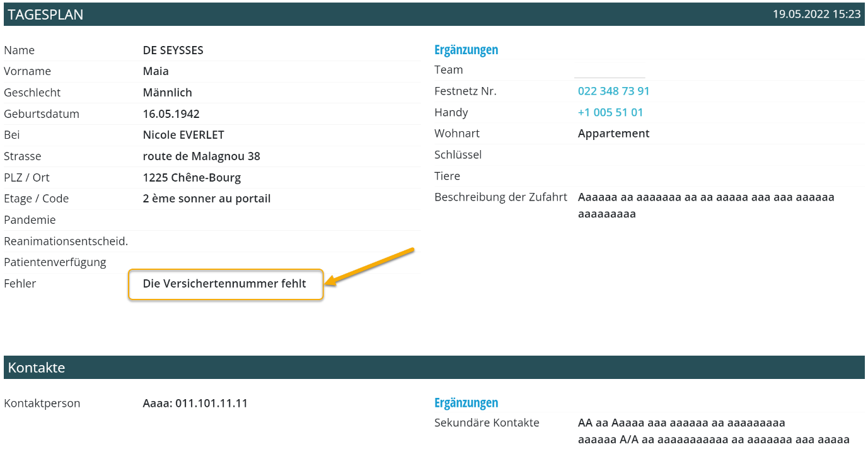Click the Reanimationsentscheid. field label

pos(66,242)
